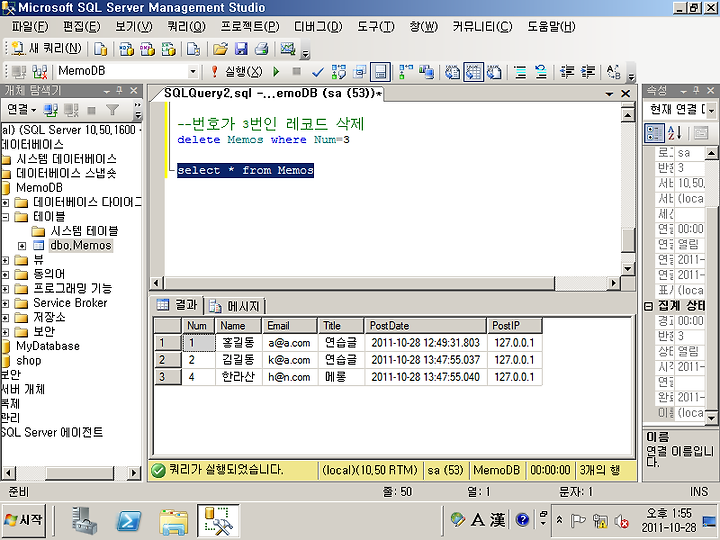The height and width of the screenshot is (540, 720).
Task: Click the k@a.com email cell
Action: [290, 360]
